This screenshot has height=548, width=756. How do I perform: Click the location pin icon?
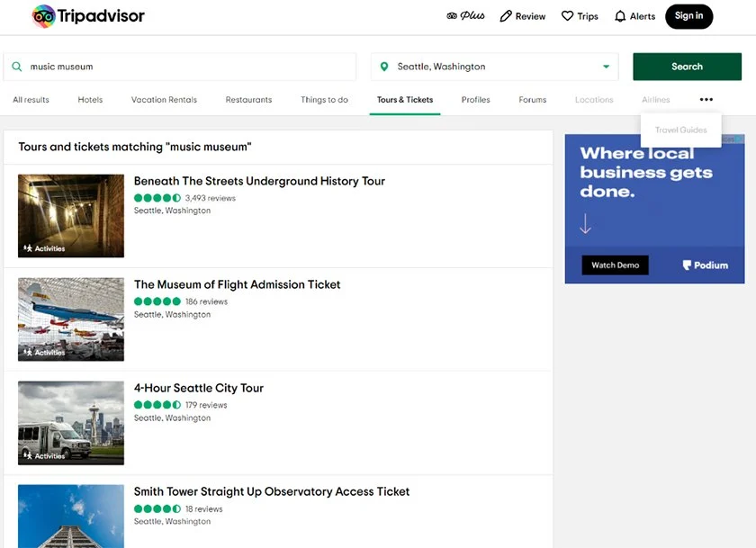pos(383,67)
